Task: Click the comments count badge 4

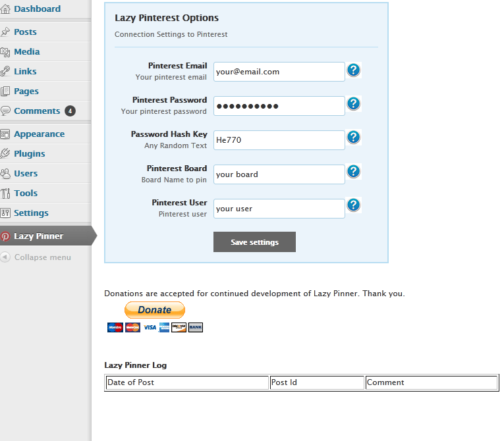Action: 70,111
